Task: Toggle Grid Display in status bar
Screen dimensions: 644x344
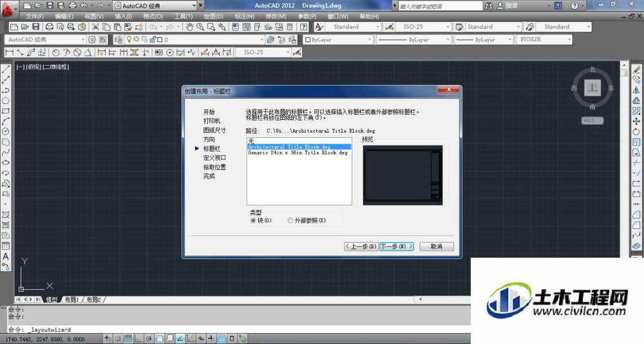Action: click(x=128, y=339)
